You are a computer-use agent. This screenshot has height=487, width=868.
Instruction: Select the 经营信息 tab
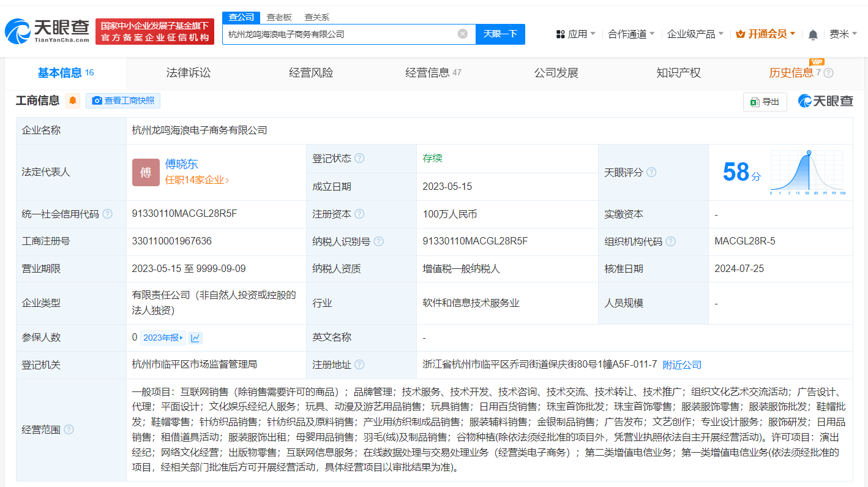(x=433, y=73)
